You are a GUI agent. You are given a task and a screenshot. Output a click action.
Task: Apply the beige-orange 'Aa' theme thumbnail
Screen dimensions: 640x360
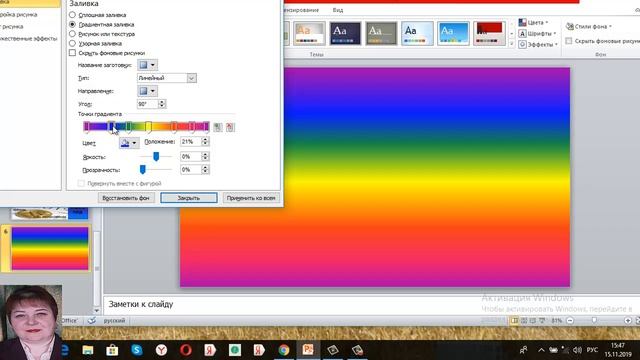(x=309, y=33)
